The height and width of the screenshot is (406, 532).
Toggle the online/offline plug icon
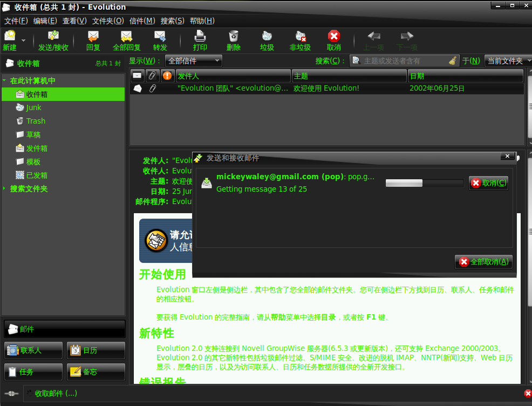pos(11,394)
